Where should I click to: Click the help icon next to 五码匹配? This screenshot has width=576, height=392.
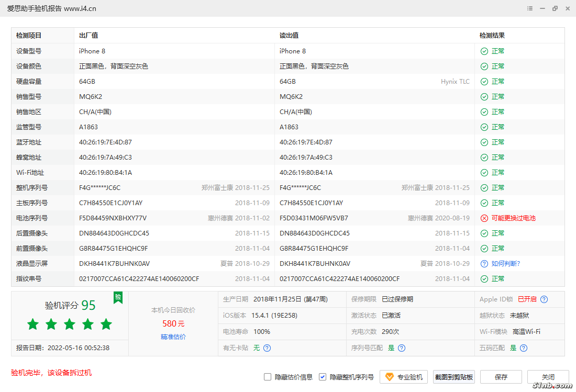(524, 348)
